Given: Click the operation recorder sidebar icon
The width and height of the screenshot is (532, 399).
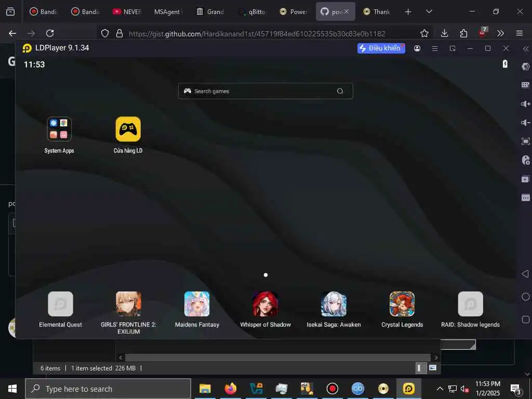Looking at the screenshot, I should (x=526, y=160).
